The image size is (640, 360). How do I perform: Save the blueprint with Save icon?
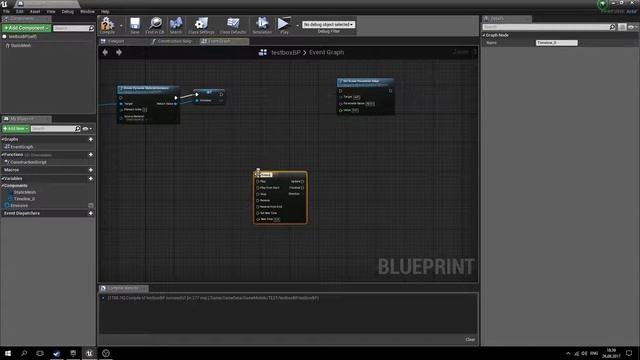pyautogui.click(x=135, y=25)
